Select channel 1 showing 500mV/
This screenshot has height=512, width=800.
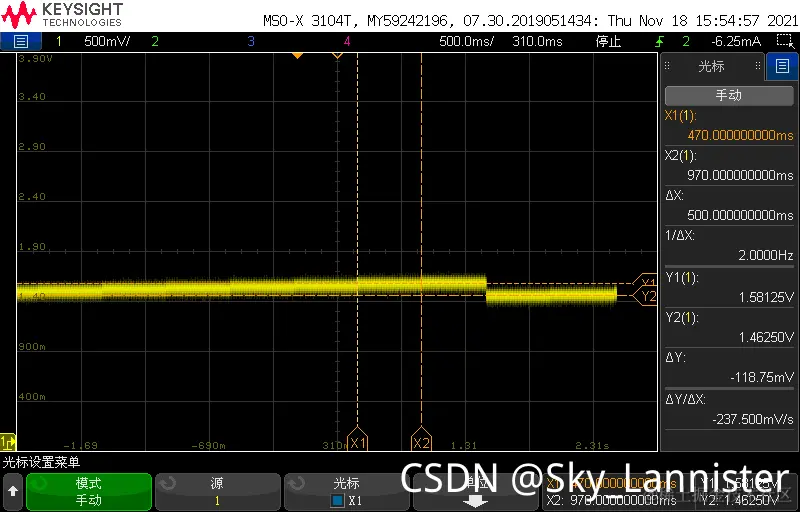93,41
